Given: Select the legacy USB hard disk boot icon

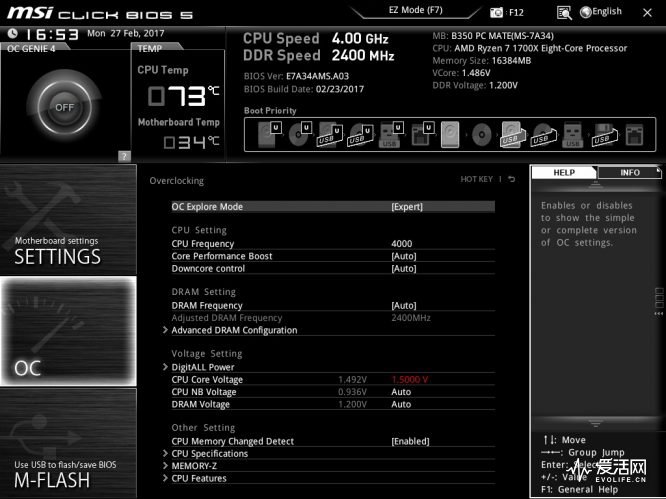Looking at the screenshot, I should [x=512, y=135].
